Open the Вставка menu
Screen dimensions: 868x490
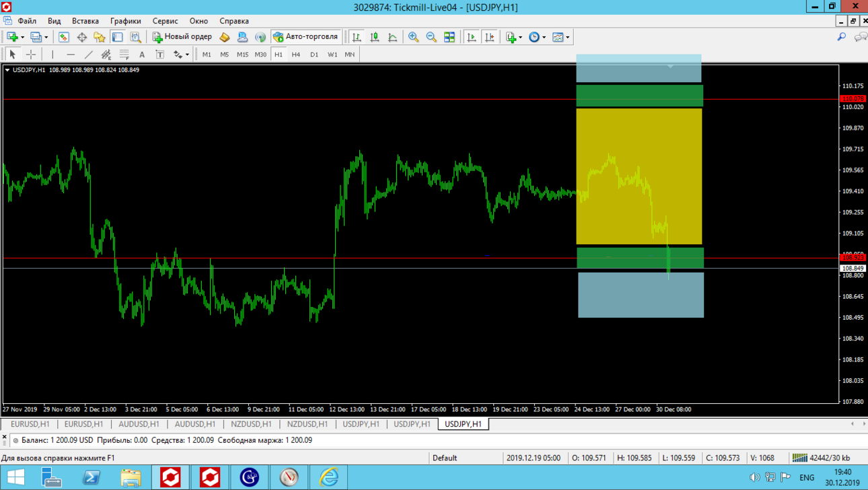click(85, 21)
